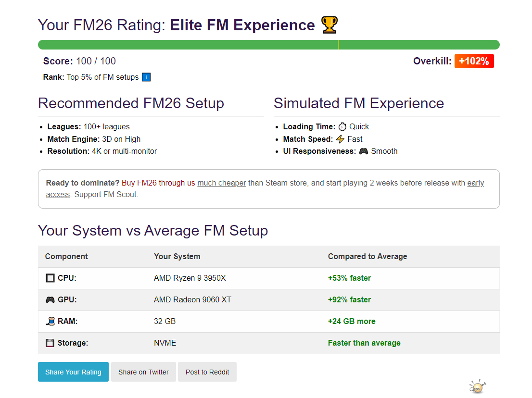Click the 'Compared to Average' column header
Viewport: 532px width, 398px height.
[x=367, y=257]
